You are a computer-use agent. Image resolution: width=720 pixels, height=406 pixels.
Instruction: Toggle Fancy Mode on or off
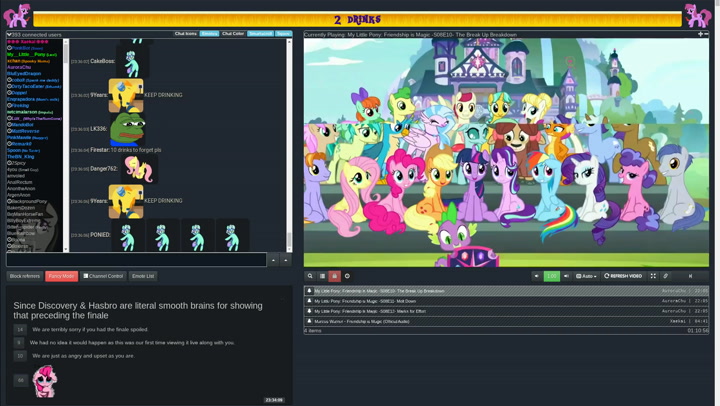pos(61,276)
